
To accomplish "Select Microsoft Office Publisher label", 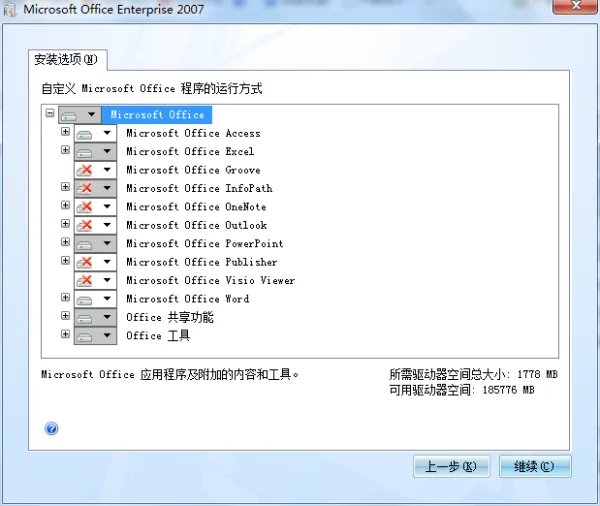I will tap(202, 262).
